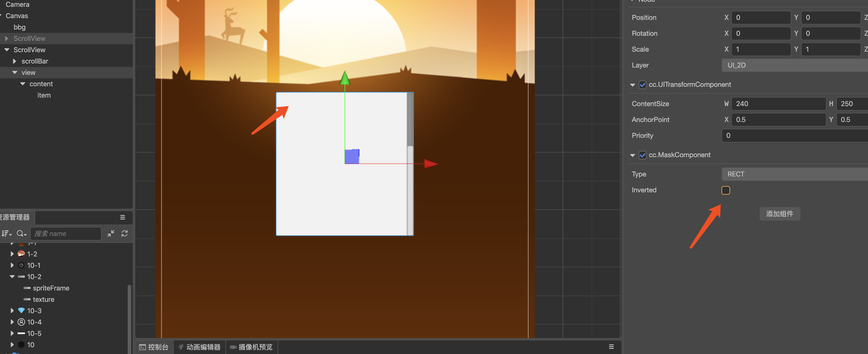Switch to the 动画编辑器 tab
Image resolution: width=868 pixels, height=354 pixels.
click(x=199, y=347)
